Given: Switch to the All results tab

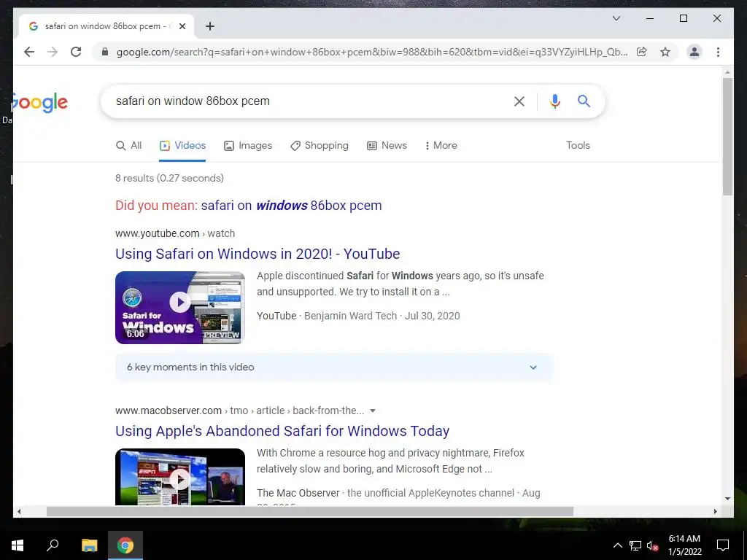Looking at the screenshot, I should point(128,145).
